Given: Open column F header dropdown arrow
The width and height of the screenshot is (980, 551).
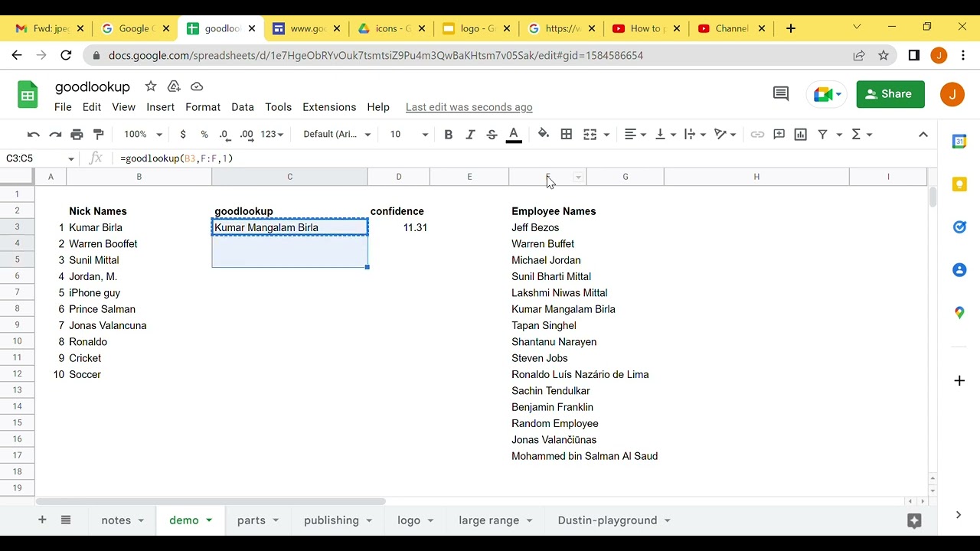Looking at the screenshot, I should pos(579,177).
